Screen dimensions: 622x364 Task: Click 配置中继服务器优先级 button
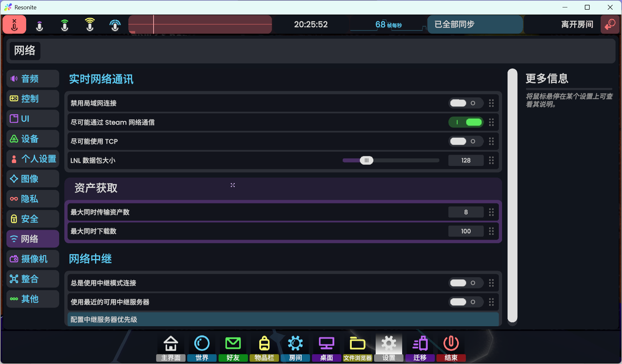pyautogui.click(x=283, y=319)
